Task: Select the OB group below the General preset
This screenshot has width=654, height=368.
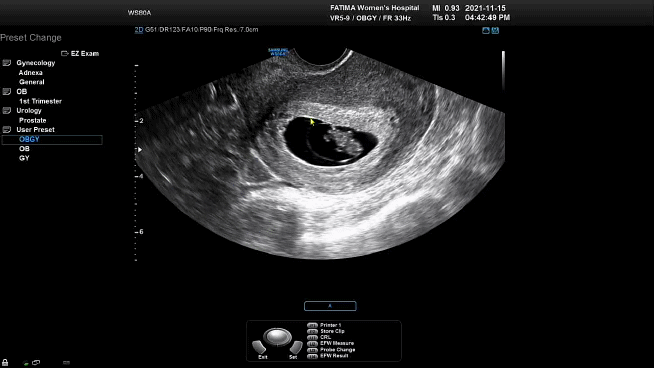Action: (22, 92)
